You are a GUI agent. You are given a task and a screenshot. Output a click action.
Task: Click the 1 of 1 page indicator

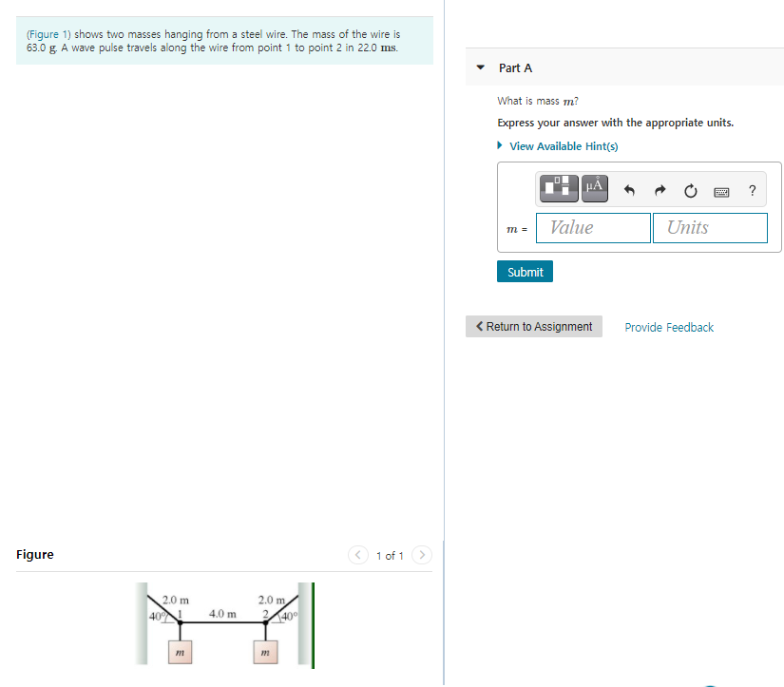[x=390, y=555]
